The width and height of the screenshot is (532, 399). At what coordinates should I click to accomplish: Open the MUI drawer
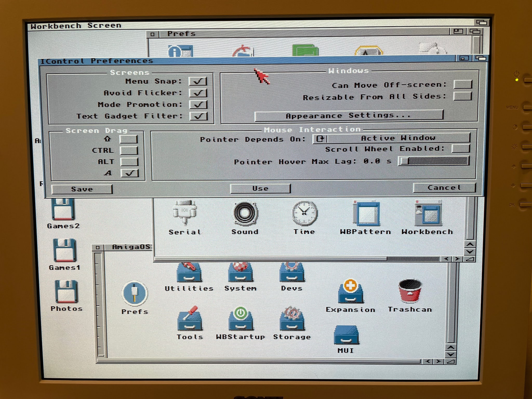point(346,335)
